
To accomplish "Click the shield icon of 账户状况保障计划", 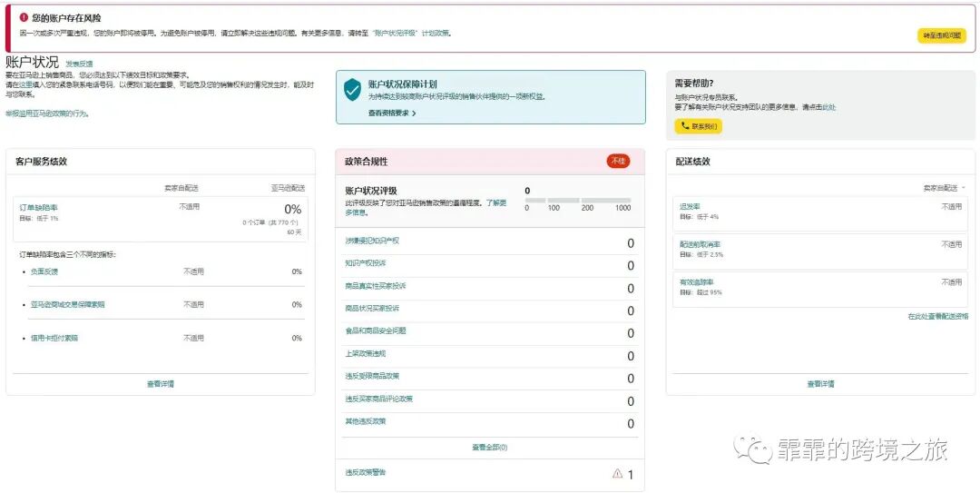I will (x=352, y=90).
